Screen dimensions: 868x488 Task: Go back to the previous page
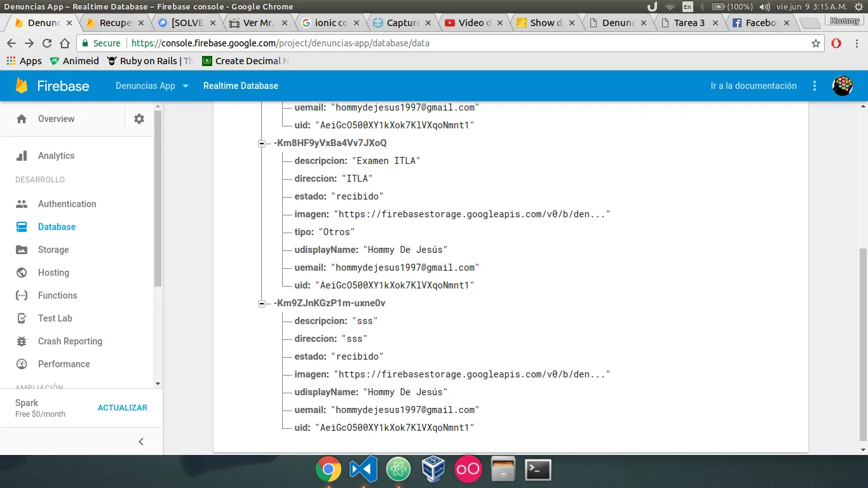click(x=11, y=43)
